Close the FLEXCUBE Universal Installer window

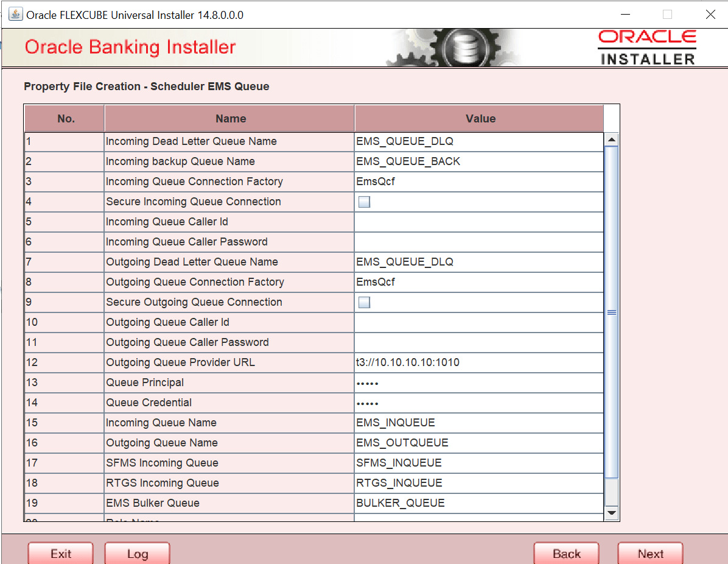[x=710, y=15]
